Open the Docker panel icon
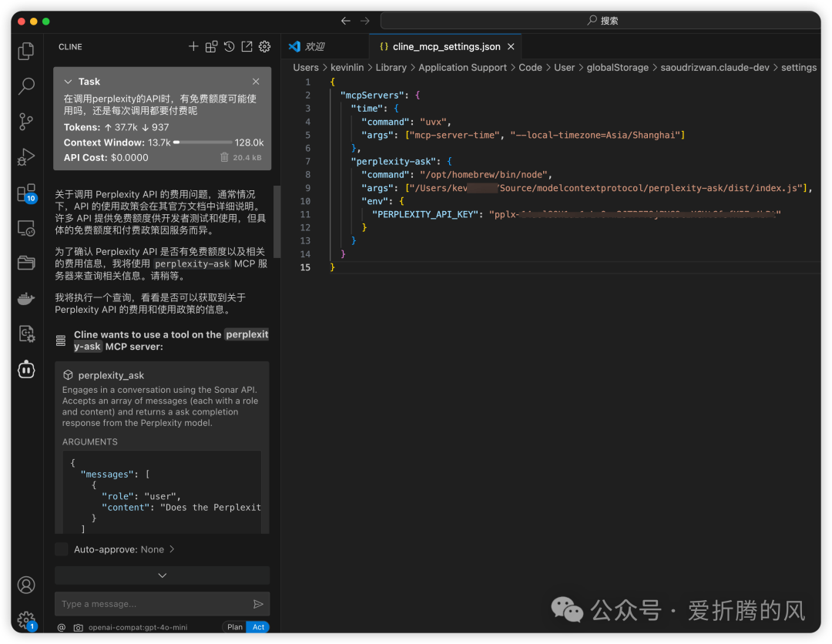832x644 pixels. tap(26, 298)
